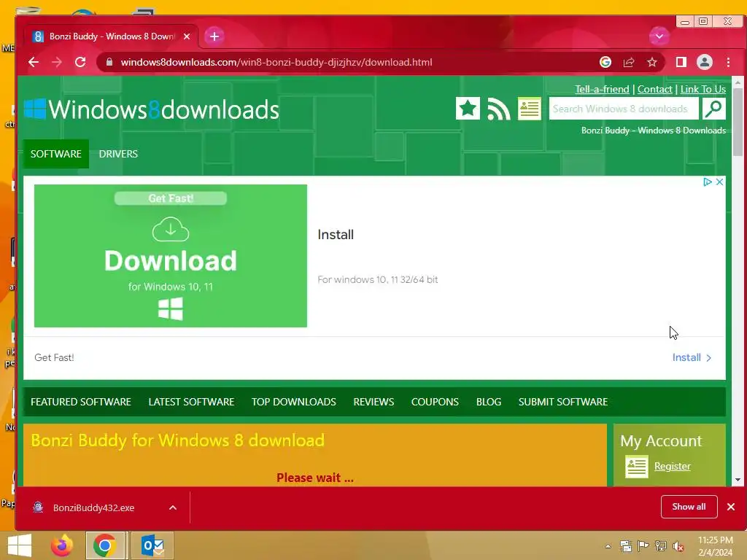This screenshot has height=560, width=747.
Task: Toggle the Chrome side panel
Action: pos(681,62)
